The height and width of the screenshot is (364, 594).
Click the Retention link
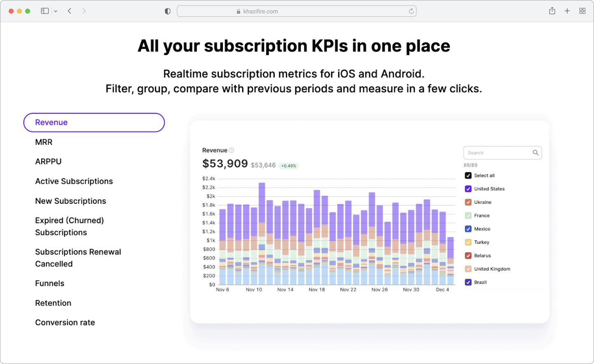(x=53, y=303)
